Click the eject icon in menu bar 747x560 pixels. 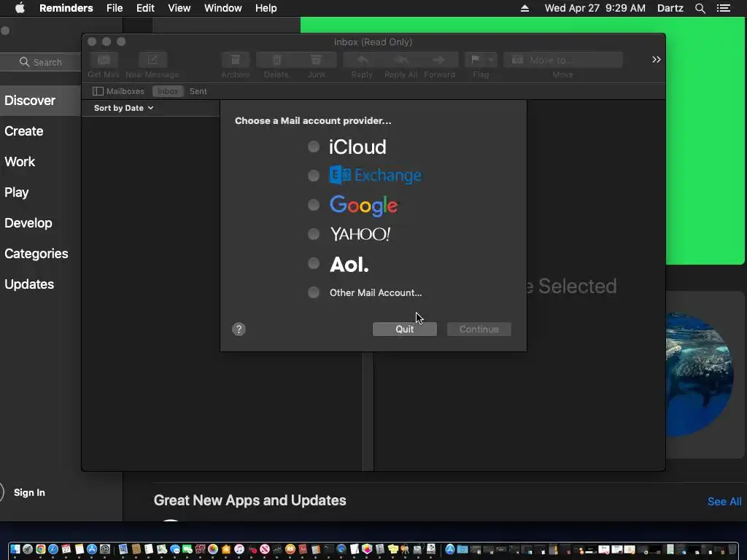525,8
